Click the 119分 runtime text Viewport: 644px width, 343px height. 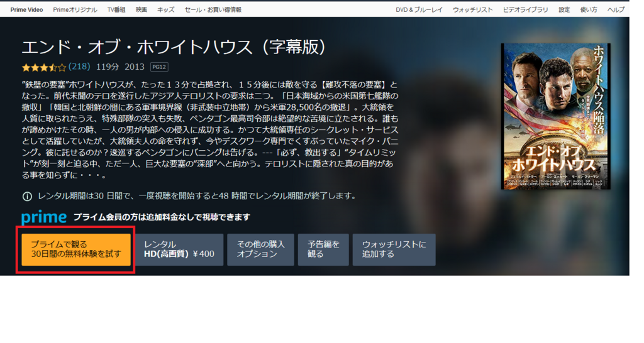click(108, 67)
